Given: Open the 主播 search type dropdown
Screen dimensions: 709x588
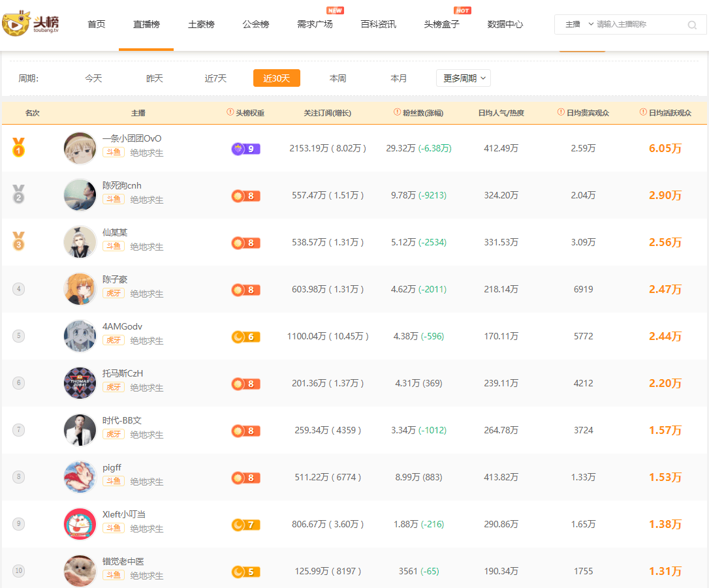Looking at the screenshot, I should pos(577,25).
